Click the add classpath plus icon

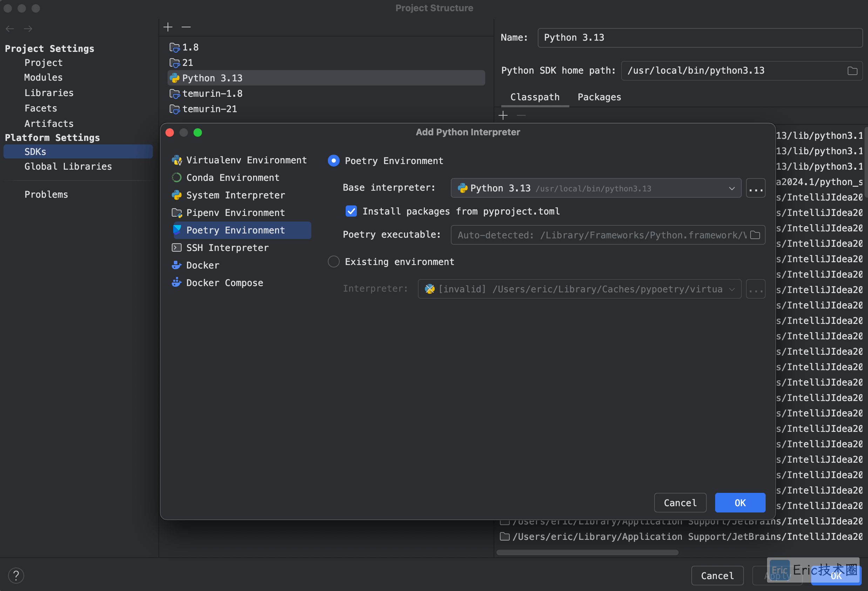click(x=503, y=115)
